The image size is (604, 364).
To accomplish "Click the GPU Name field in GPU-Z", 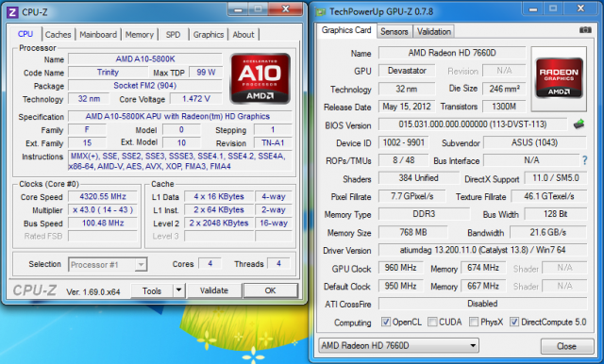I will pyautogui.click(x=452, y=53).
